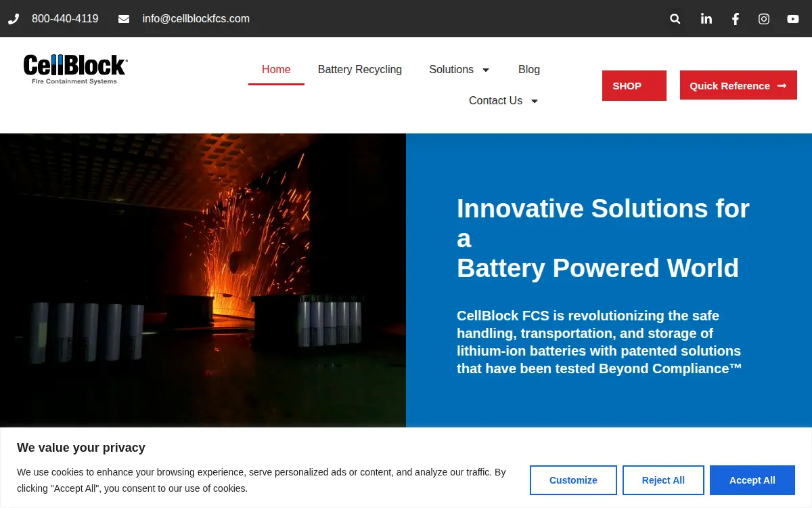Screen dimensions: 812x508
Task: Click the CellBlock FCS is revolutionizing paragraph
Action: 600,342
